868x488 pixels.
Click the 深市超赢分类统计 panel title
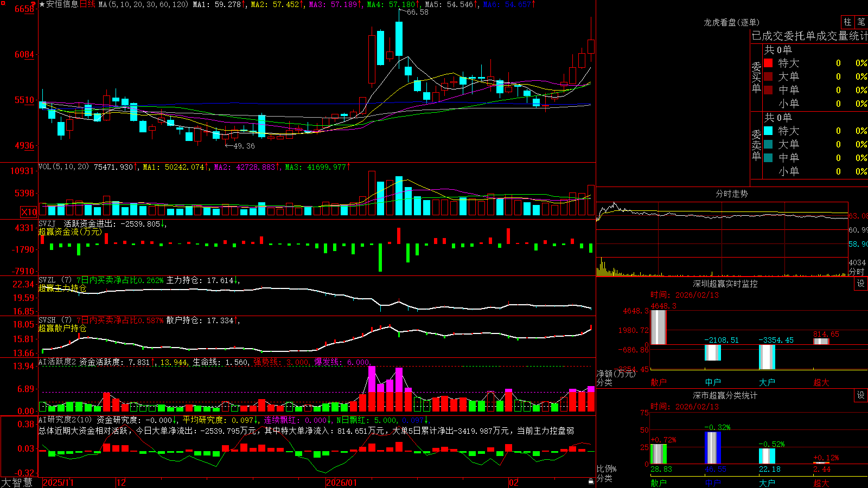725,395
